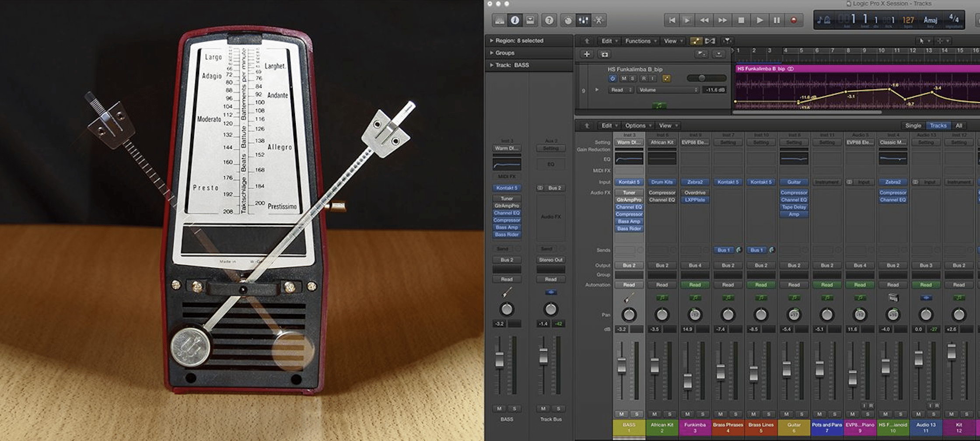Screen dimensions: 980x441
Task: Mute the Track Bus inspector channel
Action: click(x=543, y=409)
